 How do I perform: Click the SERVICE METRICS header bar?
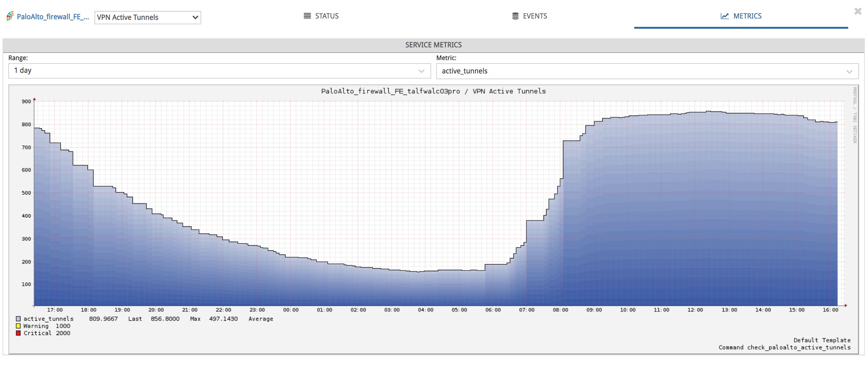coord(433,45)
